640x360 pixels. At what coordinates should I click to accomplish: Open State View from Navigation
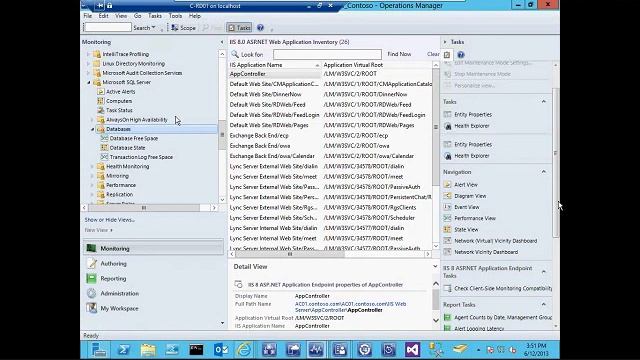tap(466, 230)
